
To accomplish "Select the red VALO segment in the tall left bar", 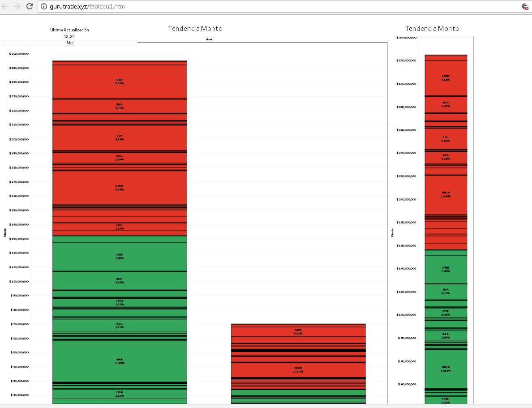I will pos(120,227).
